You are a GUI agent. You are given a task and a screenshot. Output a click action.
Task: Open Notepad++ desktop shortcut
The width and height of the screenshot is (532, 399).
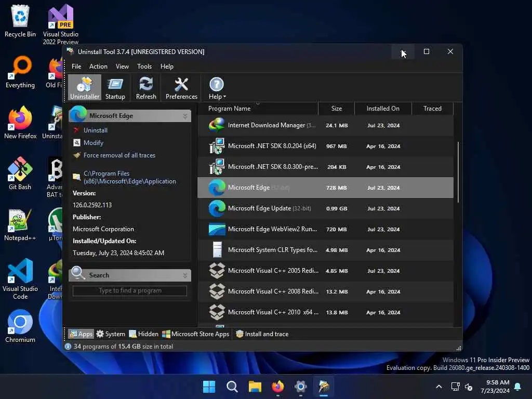(x=20, y=224)
